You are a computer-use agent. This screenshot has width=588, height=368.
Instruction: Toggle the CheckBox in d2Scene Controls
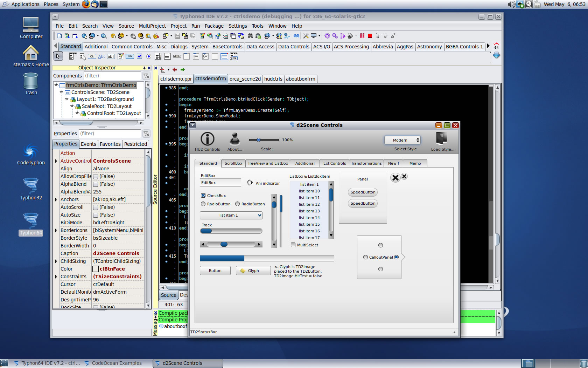pos(203,196)
